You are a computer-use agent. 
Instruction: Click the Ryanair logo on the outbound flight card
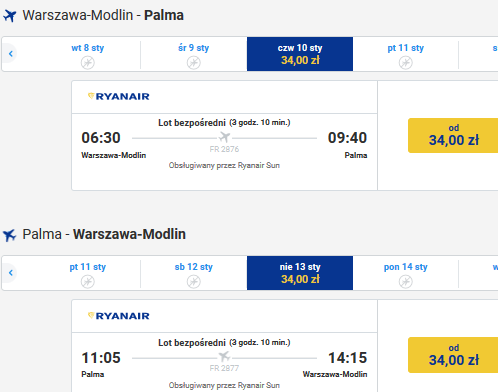[119, 96]
